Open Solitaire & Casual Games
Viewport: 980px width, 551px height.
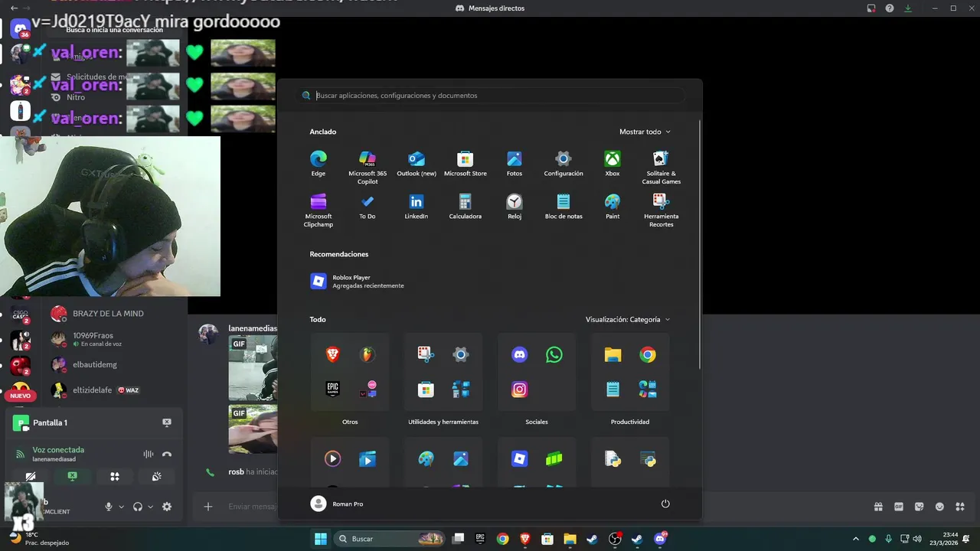click(661, 167)
